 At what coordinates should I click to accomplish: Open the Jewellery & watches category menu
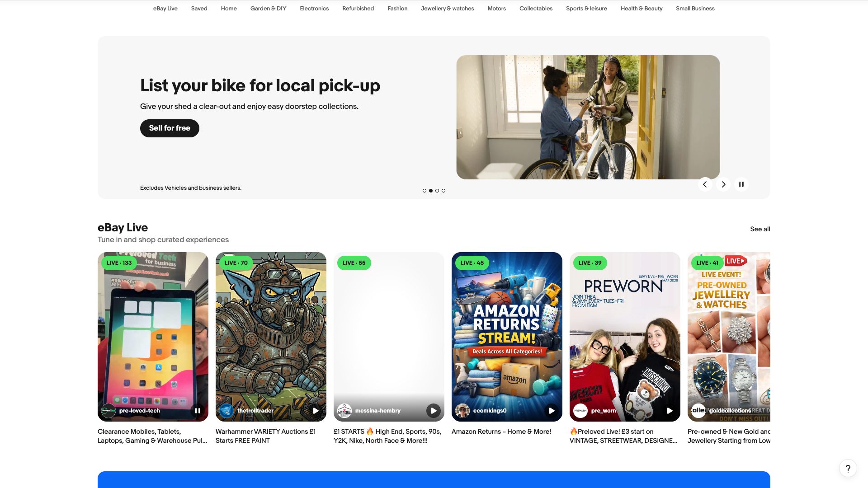click(448, 9)
